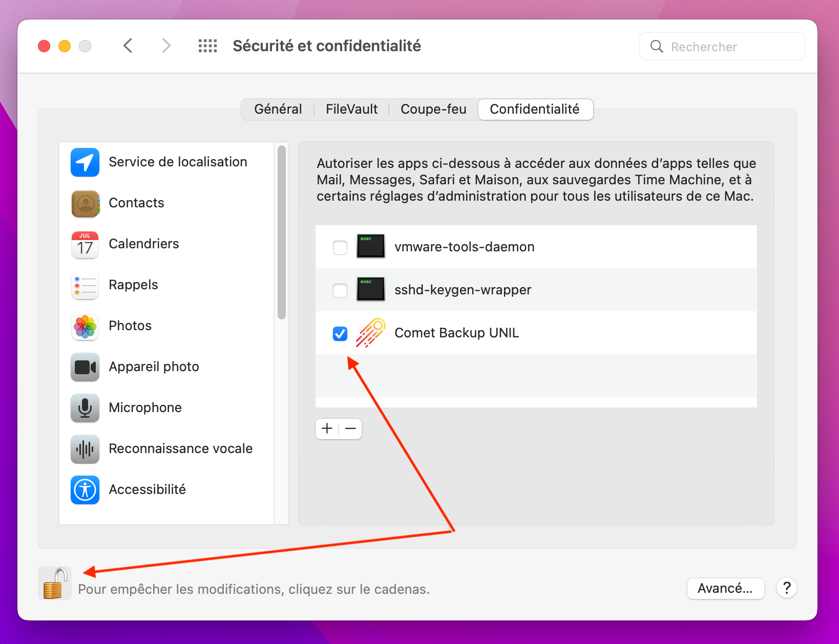Open the Contacts privacy category
This screenshot has width=839, height=644.
point(136,203)
